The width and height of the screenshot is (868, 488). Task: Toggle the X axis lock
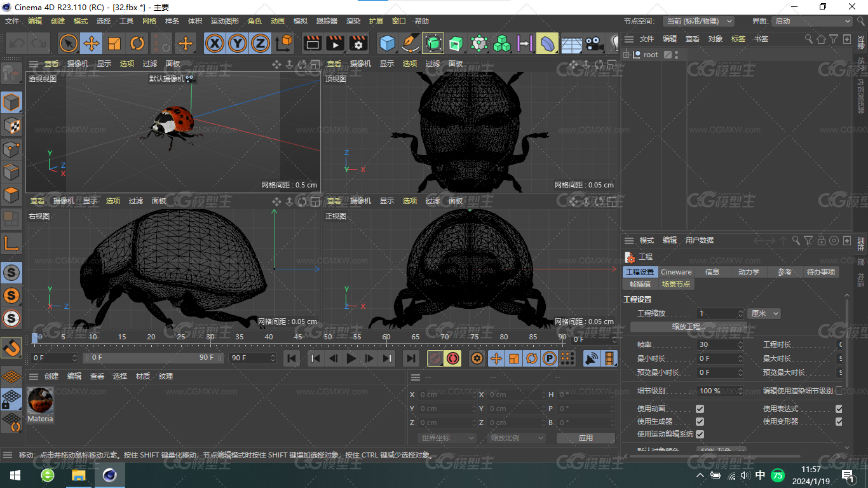215,43
